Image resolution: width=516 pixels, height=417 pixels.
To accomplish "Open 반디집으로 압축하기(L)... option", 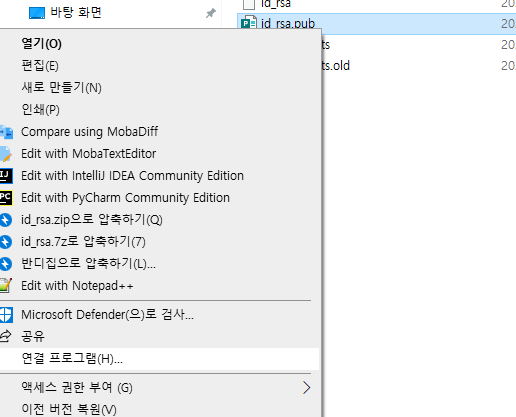I will tap(88, 263).
